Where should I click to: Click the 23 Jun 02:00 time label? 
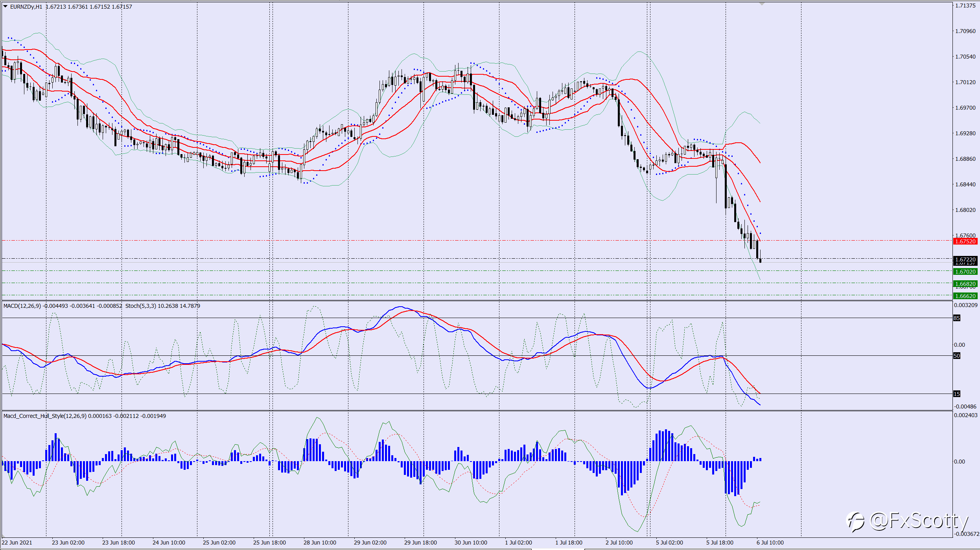[x=68, y=543]
